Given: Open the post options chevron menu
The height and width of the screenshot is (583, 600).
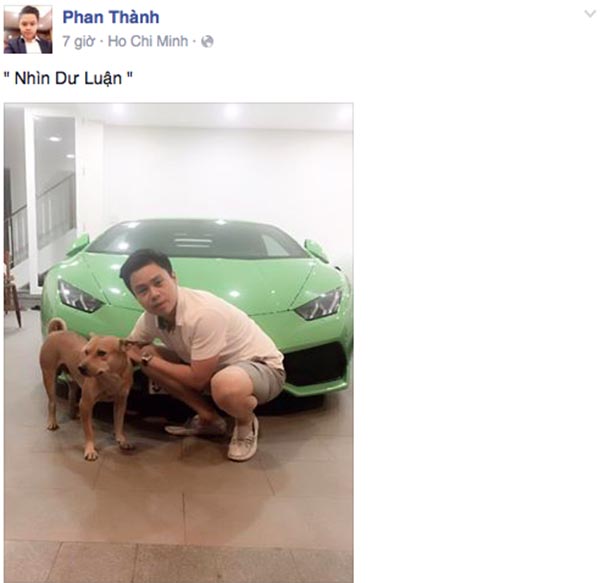Looking at the screenshot, I should pos(590,14).
